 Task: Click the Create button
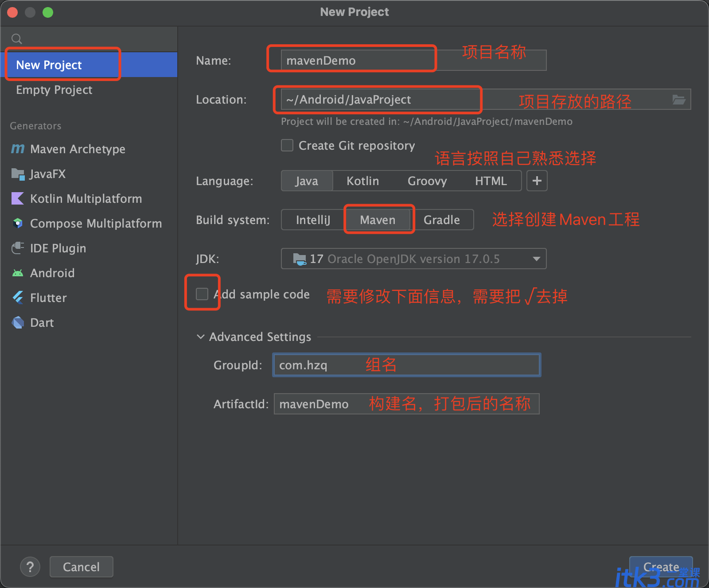[x=661, y=567]
